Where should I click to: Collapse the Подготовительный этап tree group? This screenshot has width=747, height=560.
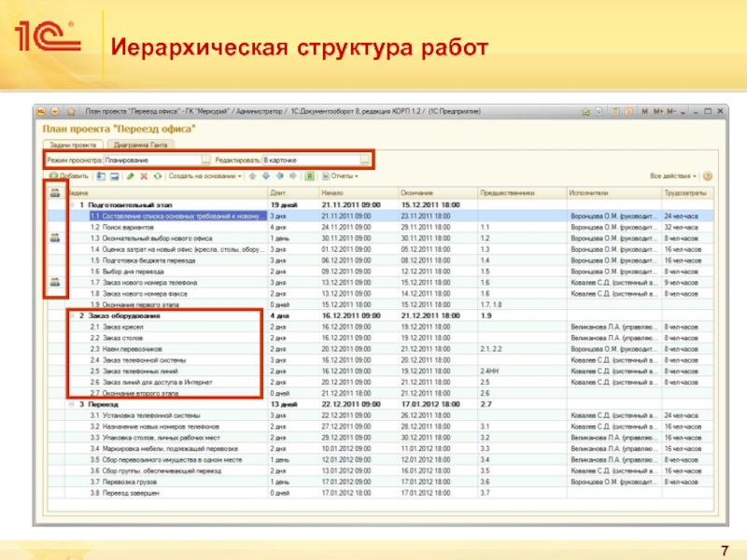pyautogui.click(x=70, y=204)
